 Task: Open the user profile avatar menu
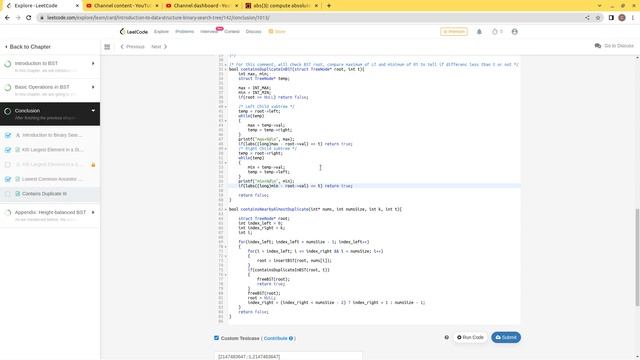pyautogui.click(x=514, y=31)
